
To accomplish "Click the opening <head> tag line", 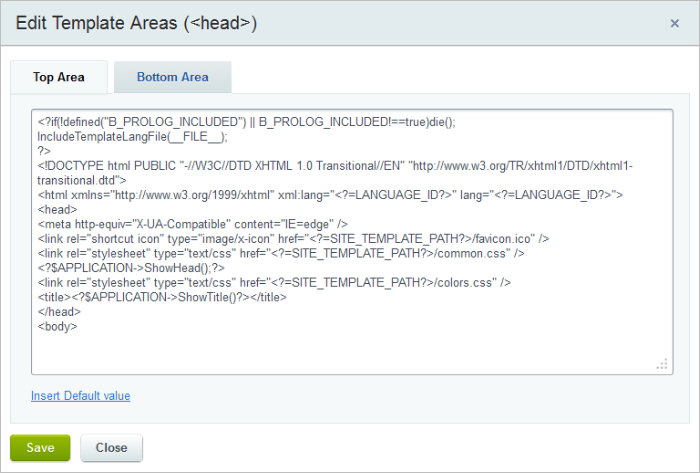I will point(58,210).
